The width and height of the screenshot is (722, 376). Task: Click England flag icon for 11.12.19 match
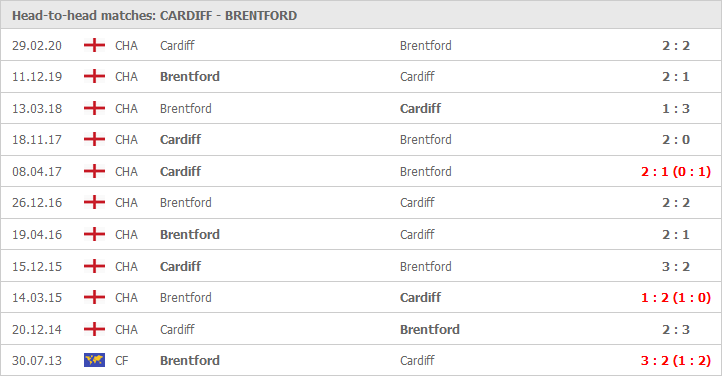[94, 76]
